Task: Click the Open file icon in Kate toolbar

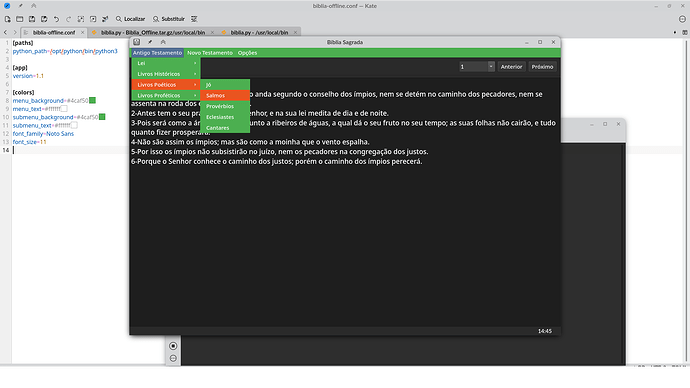Action: 20,19
